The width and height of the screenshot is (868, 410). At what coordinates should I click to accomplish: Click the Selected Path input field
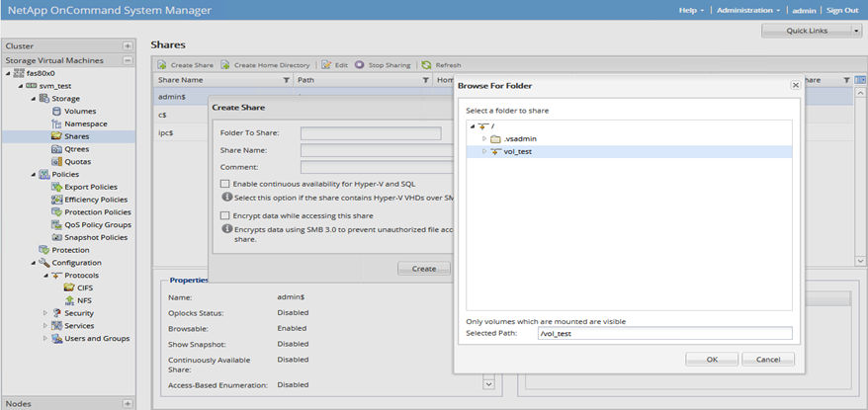point(664,334)
